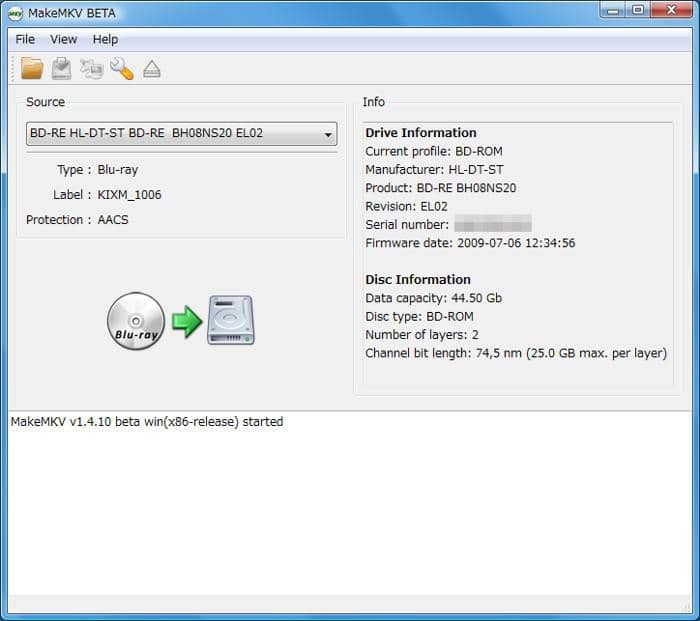Click the 'Info' group label
Screen dimensions: 700x621
374,102
